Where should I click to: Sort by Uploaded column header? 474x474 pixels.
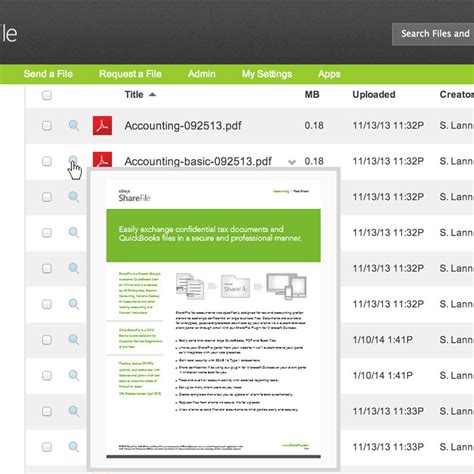[x=374, y=95]
